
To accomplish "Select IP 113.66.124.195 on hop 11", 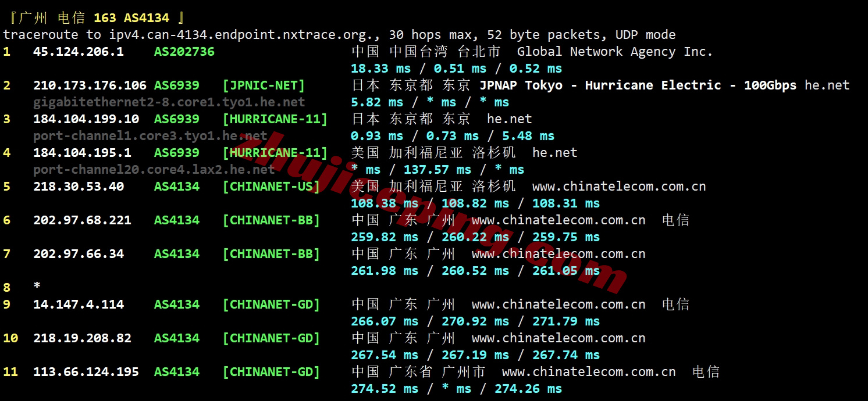I will click(85, 371).
